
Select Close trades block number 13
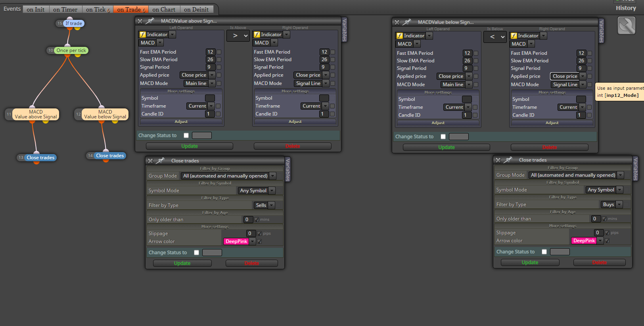coord(40,158)
